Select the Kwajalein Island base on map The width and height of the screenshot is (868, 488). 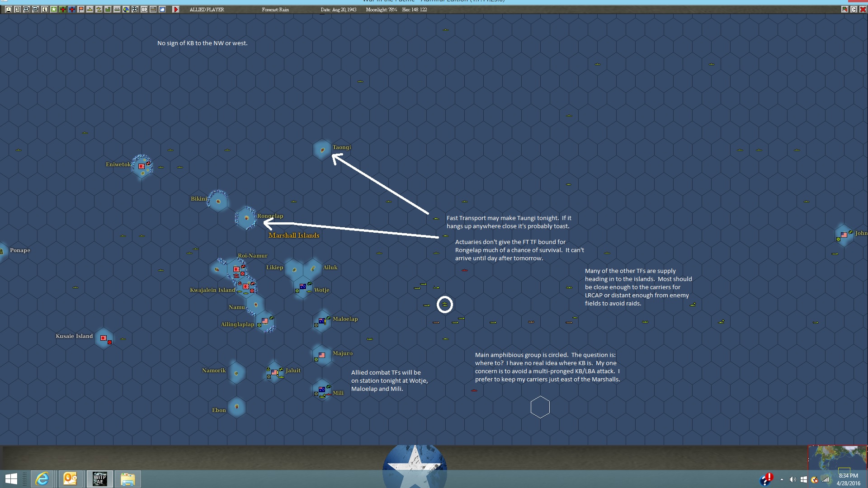coord(246,286)
